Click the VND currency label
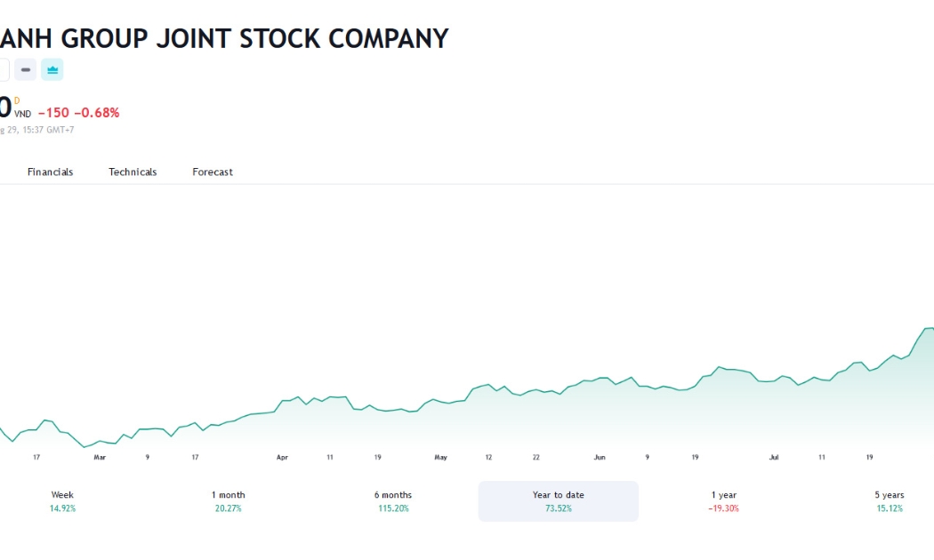934x560 pixels. [22, 115]
